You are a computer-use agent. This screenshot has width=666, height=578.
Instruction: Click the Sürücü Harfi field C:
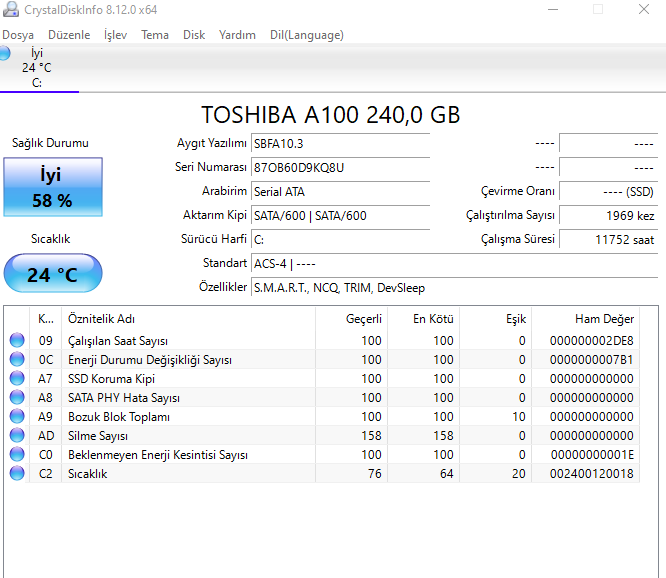point(341,240)
